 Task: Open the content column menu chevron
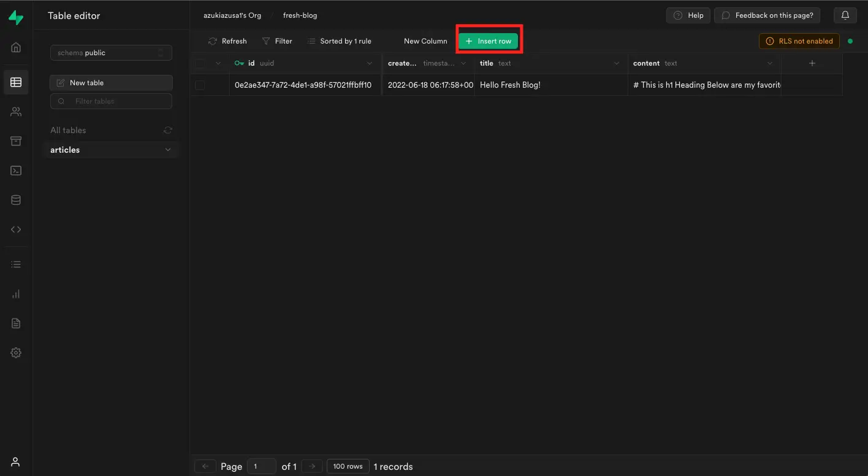(770, 63)
